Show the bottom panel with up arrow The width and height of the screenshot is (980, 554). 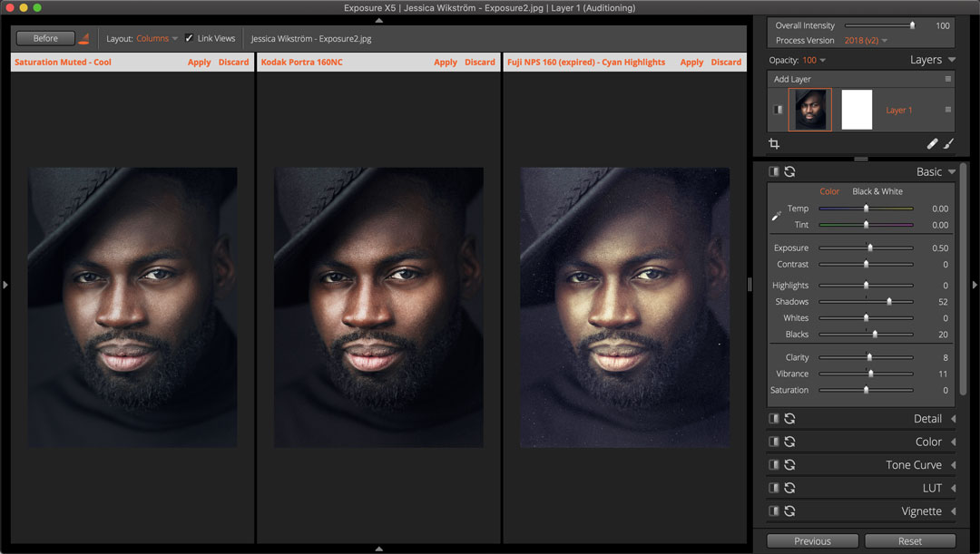point(378,549)
